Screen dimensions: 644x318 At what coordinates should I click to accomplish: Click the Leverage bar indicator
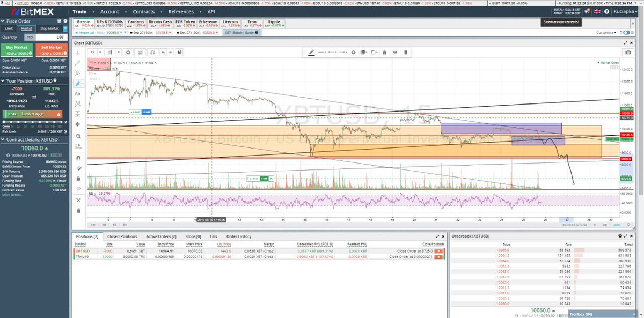pos(32,114)
